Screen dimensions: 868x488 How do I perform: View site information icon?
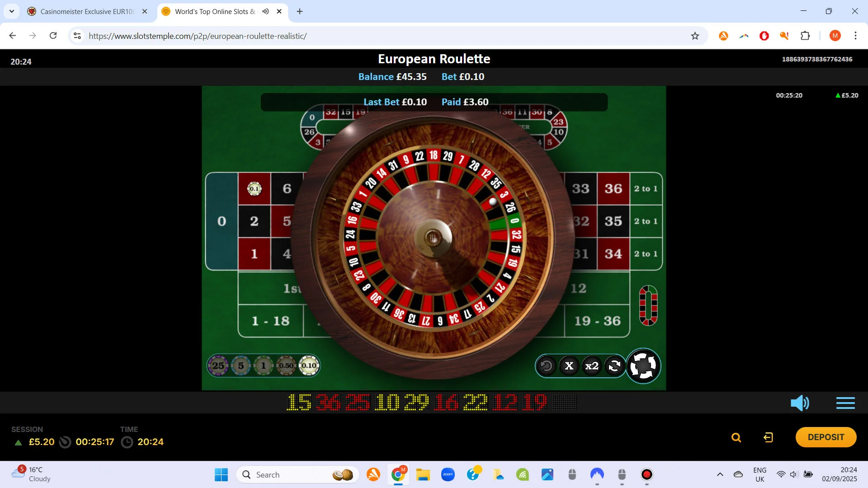(77, 36)
